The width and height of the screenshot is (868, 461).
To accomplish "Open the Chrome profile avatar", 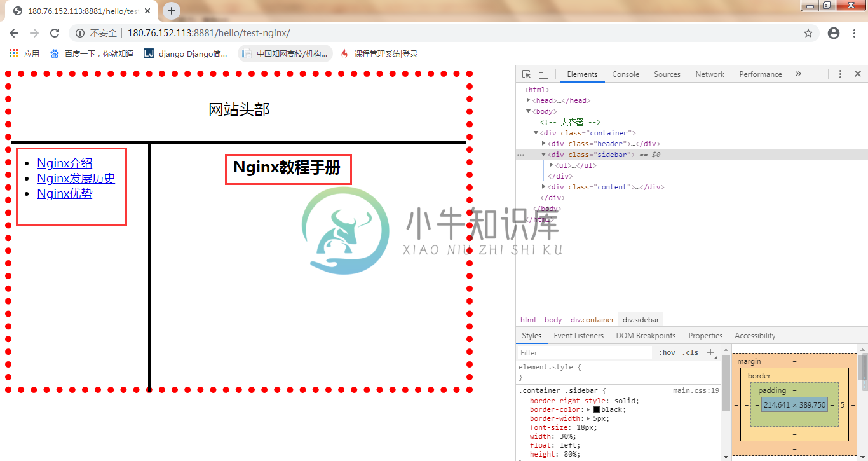I will [x=834, y=33].
